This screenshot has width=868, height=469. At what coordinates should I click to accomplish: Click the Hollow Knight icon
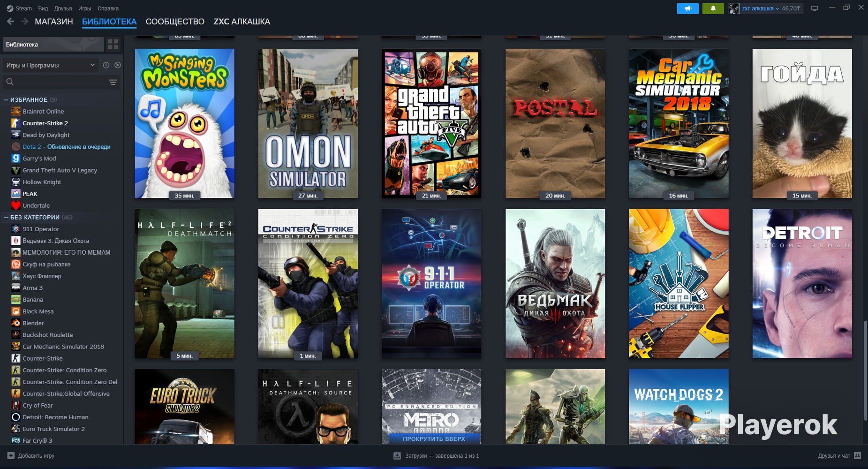click(16, 182)
